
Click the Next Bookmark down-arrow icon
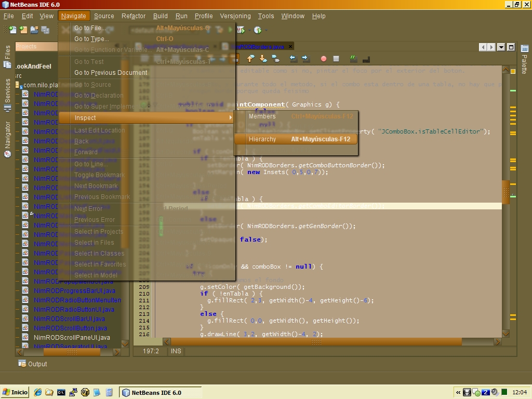pos(263,59)
